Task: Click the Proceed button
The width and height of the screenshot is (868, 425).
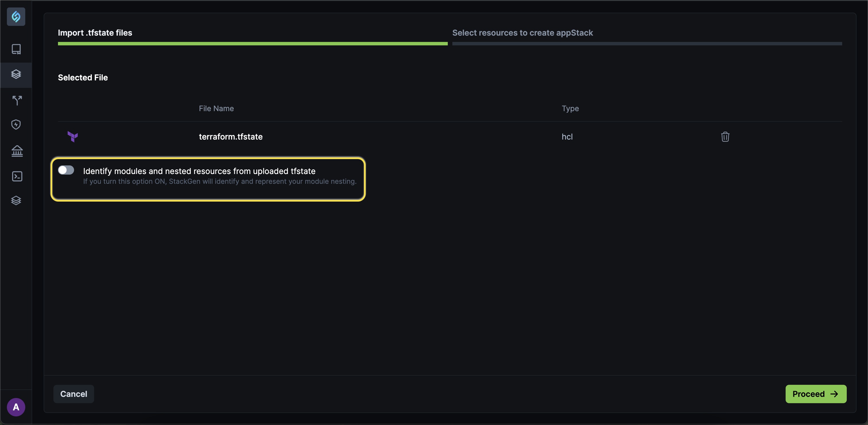Action: coord(816,394)
